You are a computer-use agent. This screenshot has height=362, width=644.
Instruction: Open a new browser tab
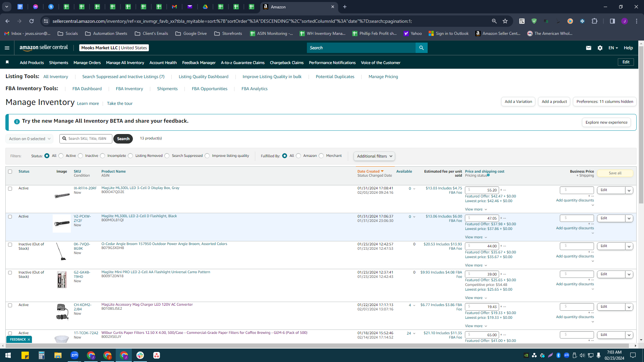coord(345,7)
